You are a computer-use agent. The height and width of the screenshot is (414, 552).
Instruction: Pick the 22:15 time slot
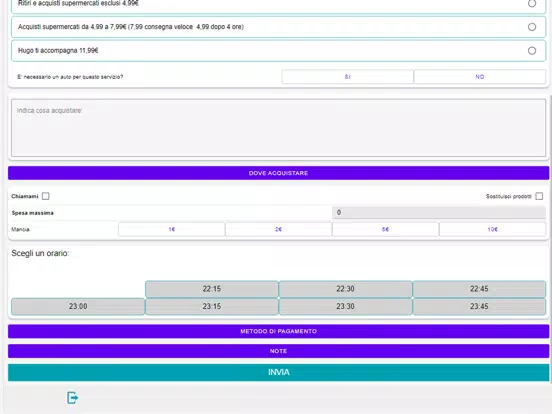tap(212, 289)
